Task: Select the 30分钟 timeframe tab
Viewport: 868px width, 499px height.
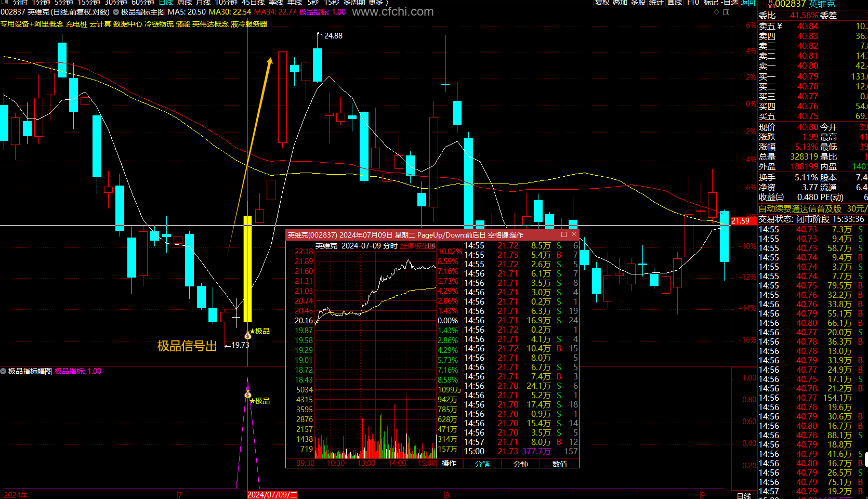Action: [x=116, y=3]
